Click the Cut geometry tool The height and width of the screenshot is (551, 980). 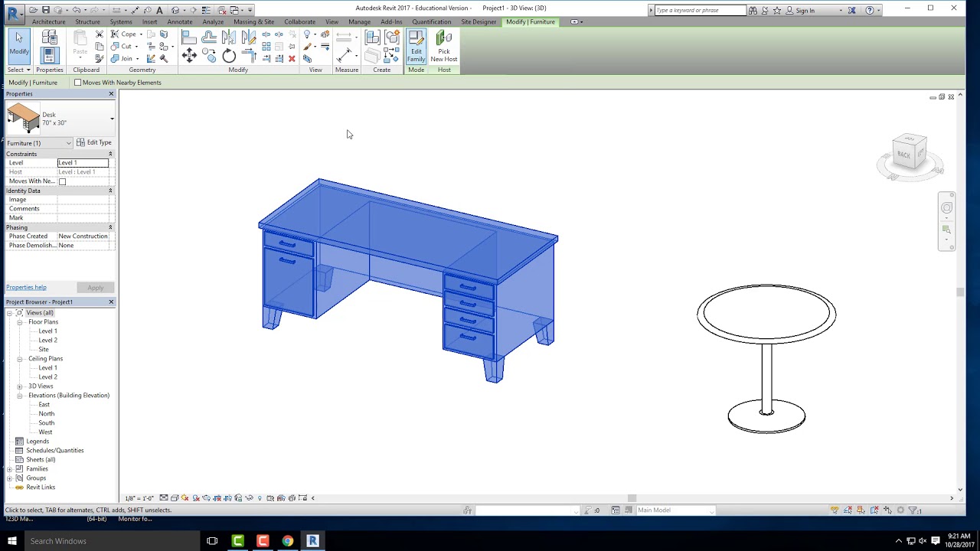click(x=126, y=47)
